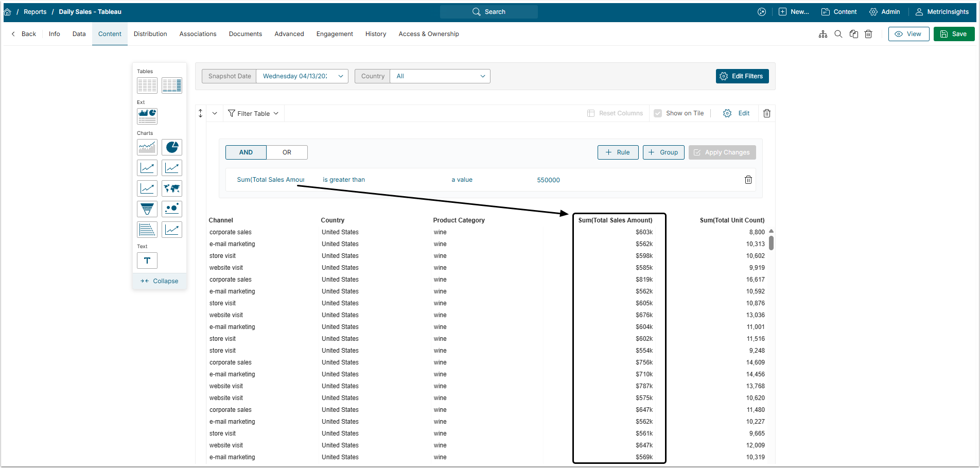Open the Associations tab
980x468 pixels.
tap(198, 34)
